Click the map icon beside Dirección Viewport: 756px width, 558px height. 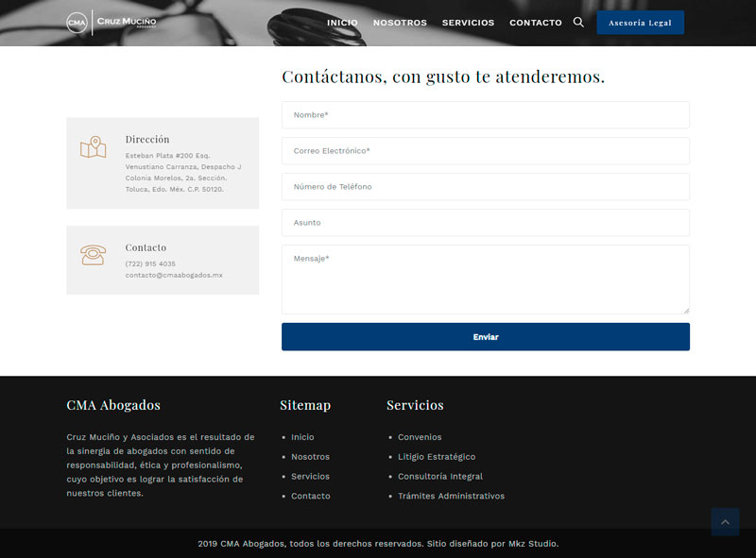(x=93, y=147)
